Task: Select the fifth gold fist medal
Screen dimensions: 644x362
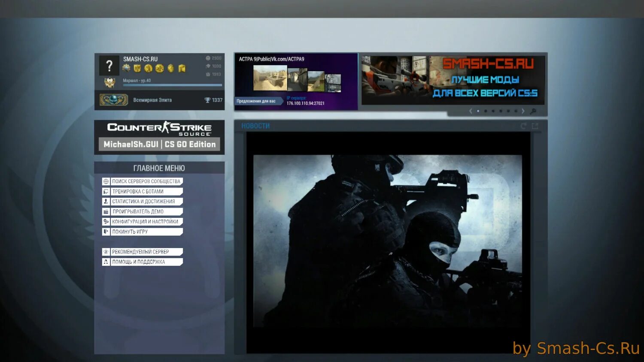Action: point(171,68)
